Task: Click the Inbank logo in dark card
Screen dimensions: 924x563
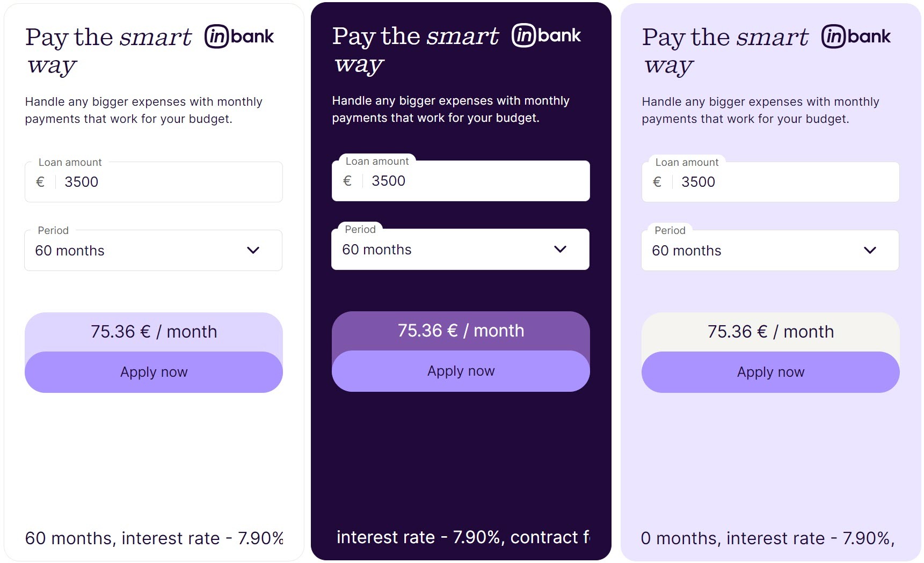Action: [x=547, y=35]
